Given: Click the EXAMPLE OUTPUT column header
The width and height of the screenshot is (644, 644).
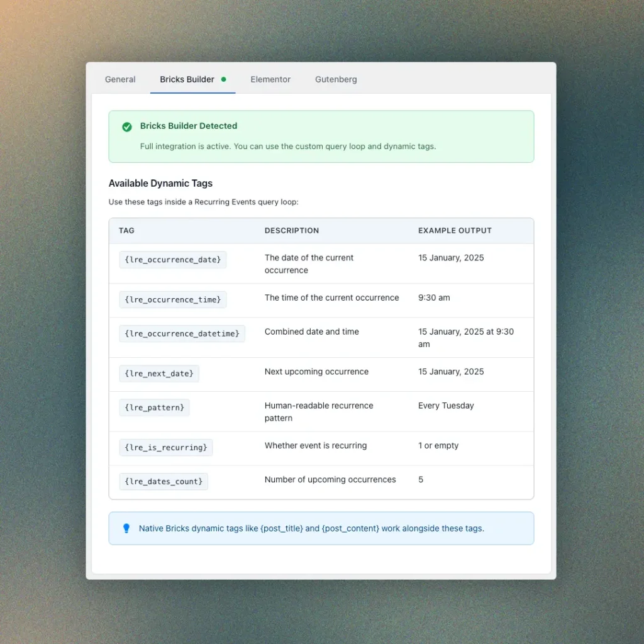Looking at the screenshot, I should point(455,230).
